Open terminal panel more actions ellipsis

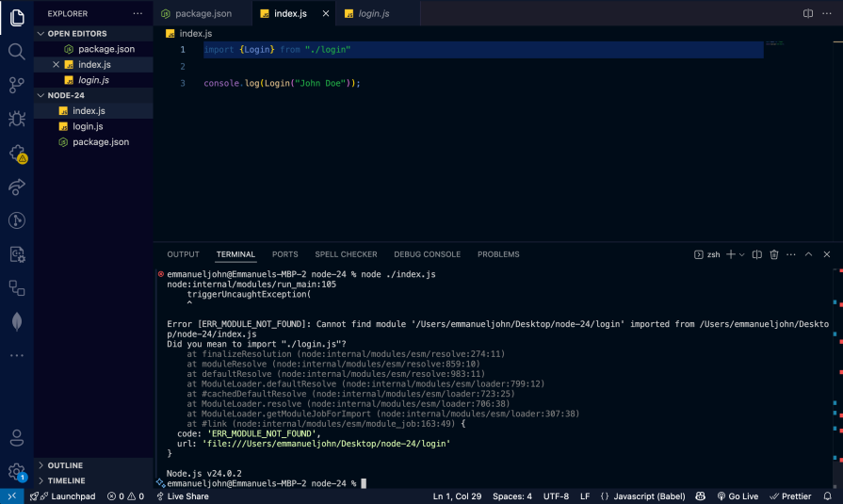pos(791,254)
